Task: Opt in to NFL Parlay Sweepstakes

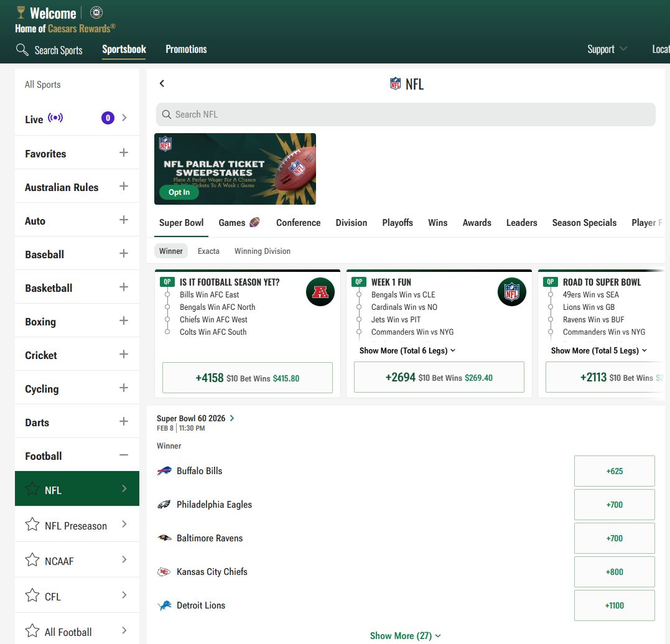Action: coord(179,192)
